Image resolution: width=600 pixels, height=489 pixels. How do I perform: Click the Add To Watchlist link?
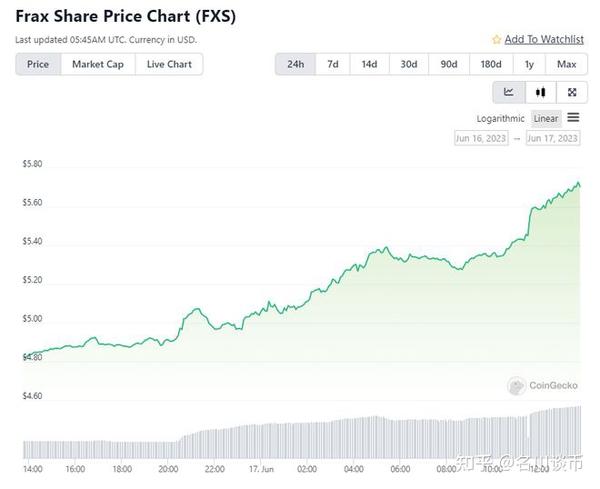pyautogui.click(x=544, y=39)
